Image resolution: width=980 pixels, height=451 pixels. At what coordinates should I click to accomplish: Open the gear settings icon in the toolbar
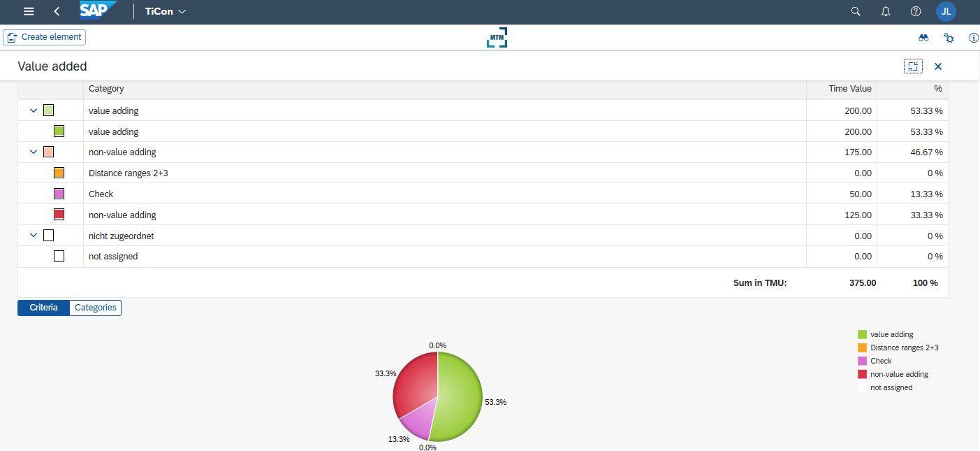tap(949, 38)
